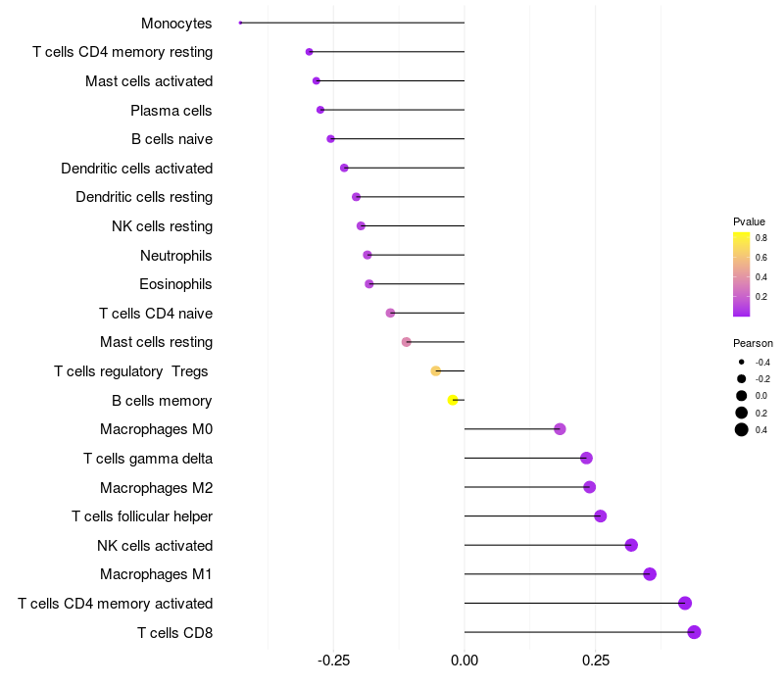Click the T cells regulatory Tregs dot

tap(436, 370)
